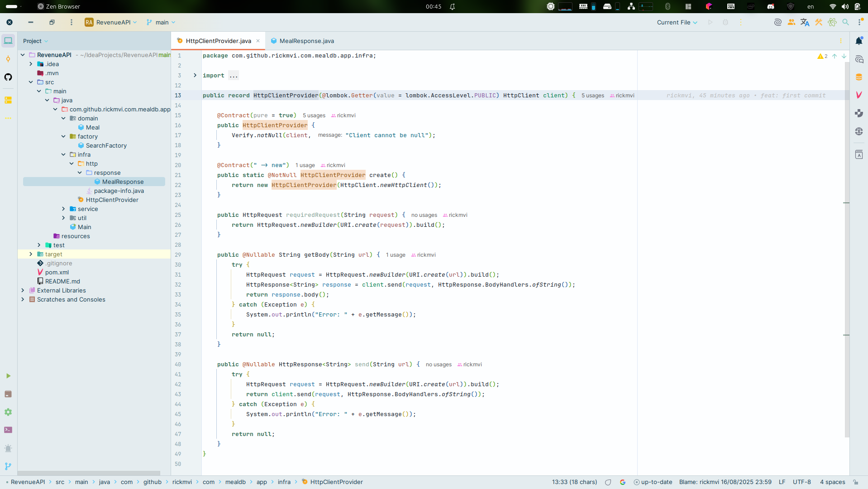Expand the target folder
Screen dimensions: 868x489
pyautogui.click(x=31, y=254)
